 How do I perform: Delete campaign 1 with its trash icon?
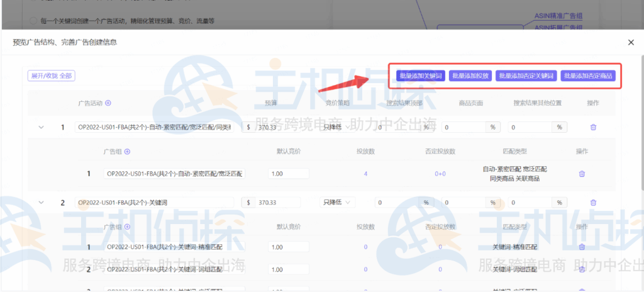tap(593, 128)
